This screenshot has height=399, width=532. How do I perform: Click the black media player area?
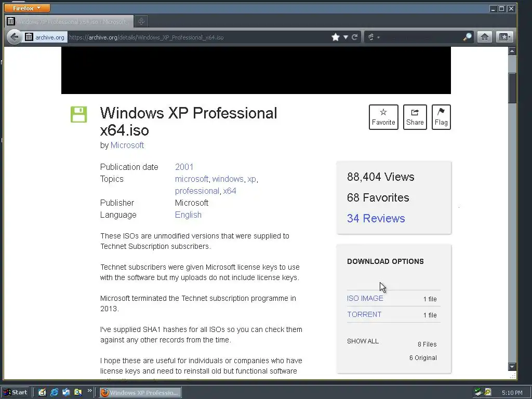256,70
